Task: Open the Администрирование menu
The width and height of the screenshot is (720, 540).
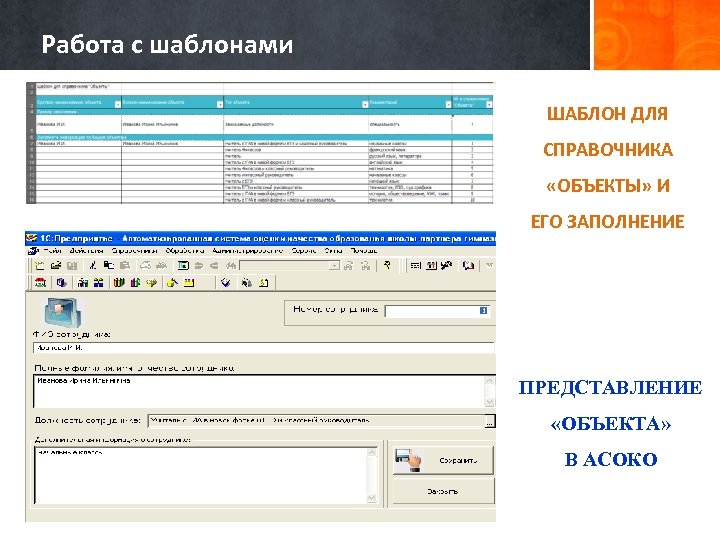Action: [x=248, y=251]
